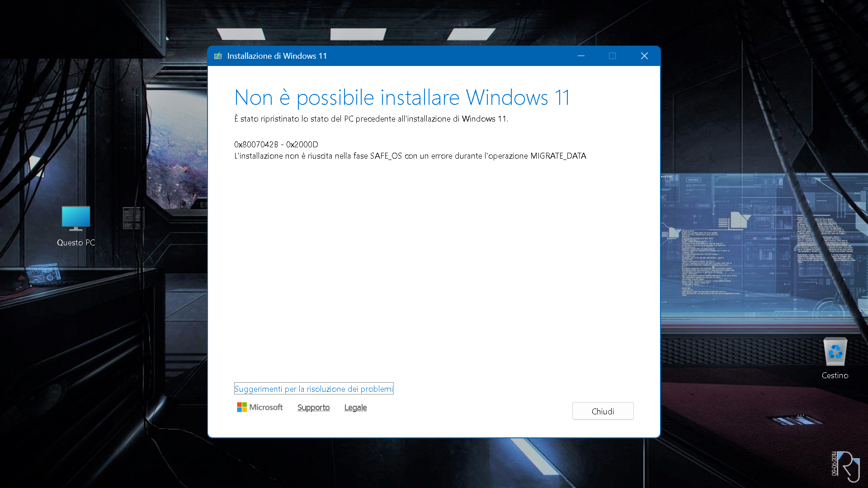Click the Windows 11 setup title bar icon
The height and width of the screenshot is (488, 868).
[218, 56]
